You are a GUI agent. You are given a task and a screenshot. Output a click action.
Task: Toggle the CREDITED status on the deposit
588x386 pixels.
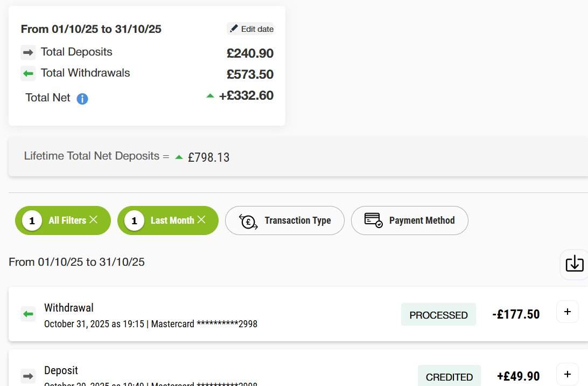pyautogui.click(x=449, y=376)
